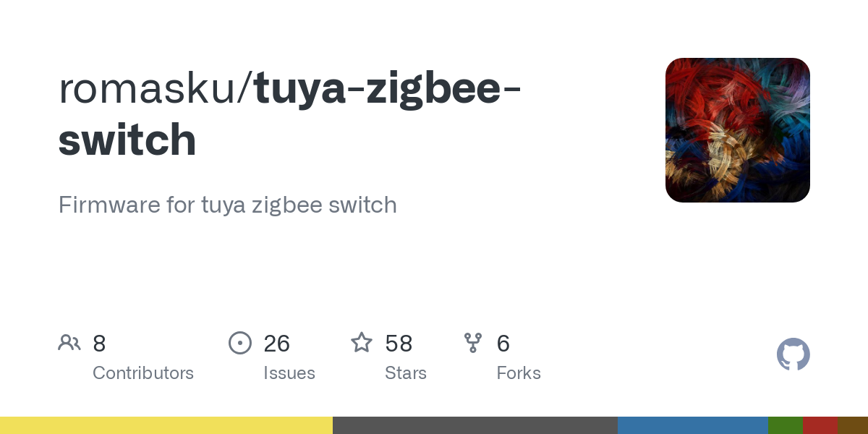868x434 pixels.
Task: Select the dark gray language bar segment
Action: tap(475, 425)
